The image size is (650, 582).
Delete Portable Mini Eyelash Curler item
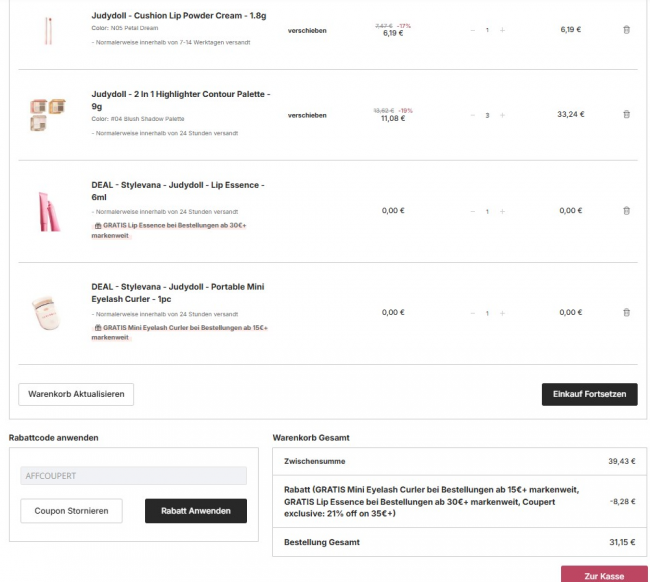tap(626, 313)
